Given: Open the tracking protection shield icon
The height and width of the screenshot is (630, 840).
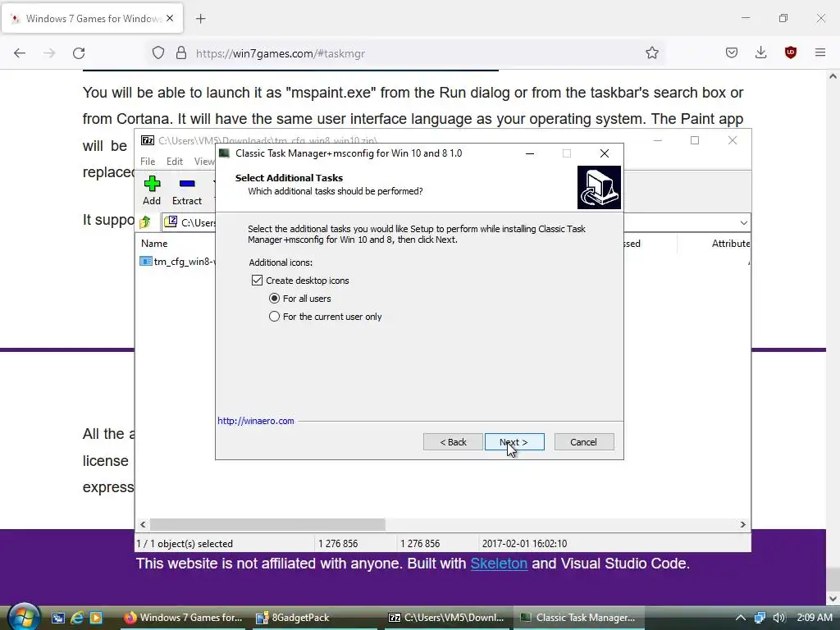Looking at the screenshot, I should tap(158, 53).
